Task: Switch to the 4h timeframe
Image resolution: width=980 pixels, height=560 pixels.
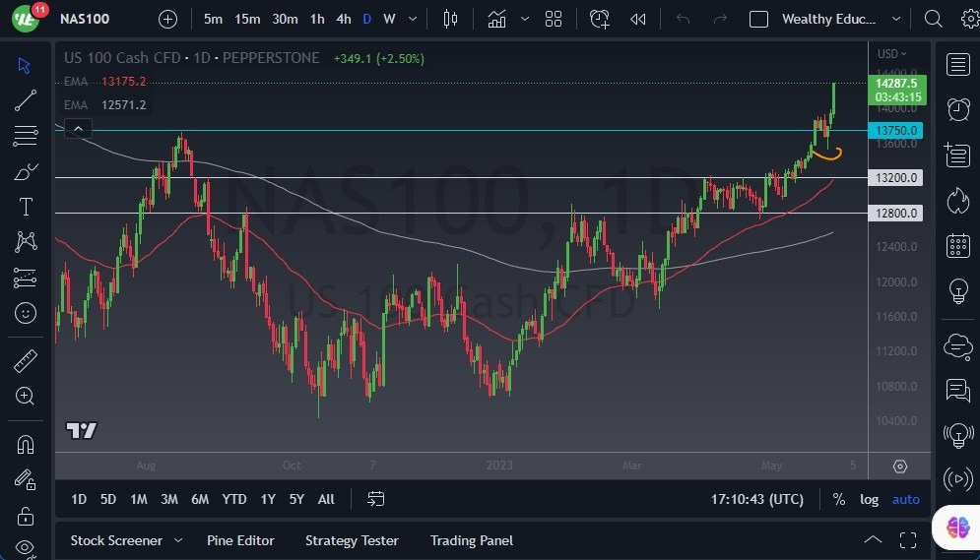Action: click(x=344, y=20)
